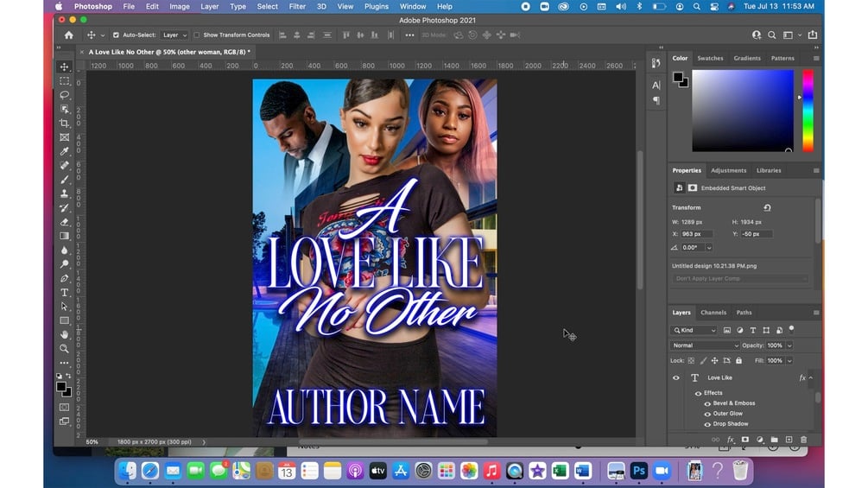Select the Pen tool
Viewport: 868px width, 488px height.
(x=64, y=278)
